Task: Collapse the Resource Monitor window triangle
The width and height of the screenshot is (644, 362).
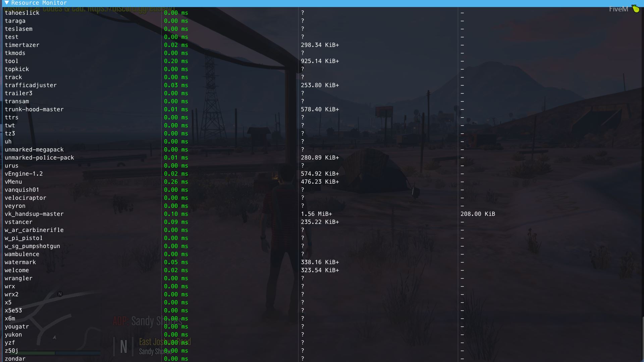Action: 7,3
